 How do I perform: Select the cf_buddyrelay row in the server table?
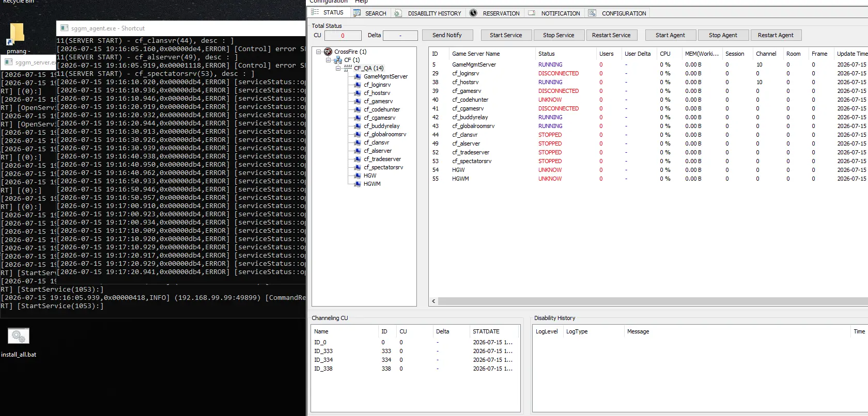pyautogui.click(x=648, y=117)
